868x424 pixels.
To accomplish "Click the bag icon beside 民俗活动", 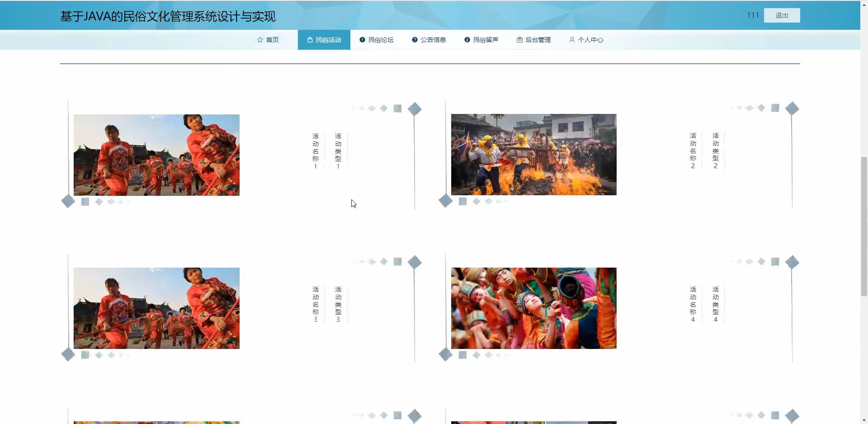I will coord(310,40).
